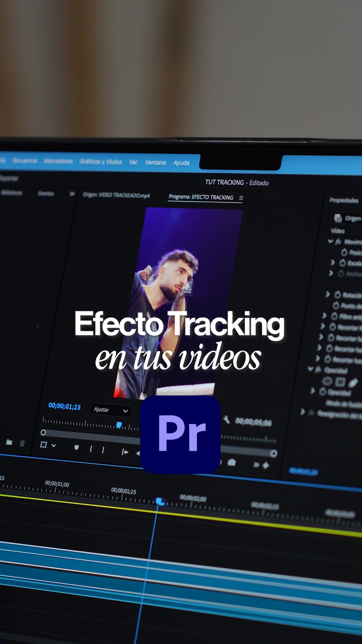
Task: Open Program monitor wrench settings
Action: point(227,419)
